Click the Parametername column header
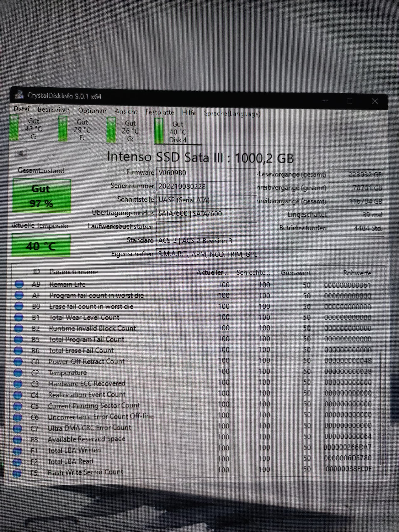This screenshot has width=399, height=532. pos(74,272)
